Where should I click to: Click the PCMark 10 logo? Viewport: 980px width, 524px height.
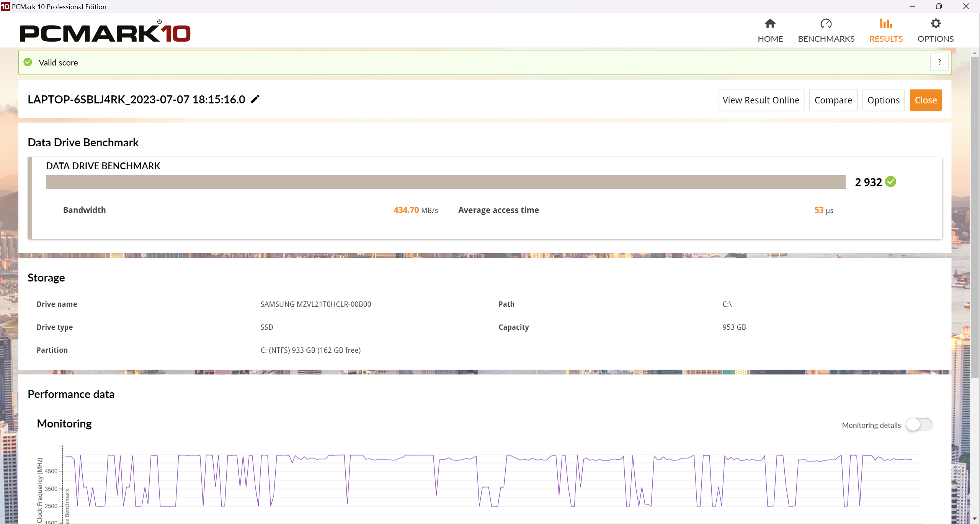point(105,31)
